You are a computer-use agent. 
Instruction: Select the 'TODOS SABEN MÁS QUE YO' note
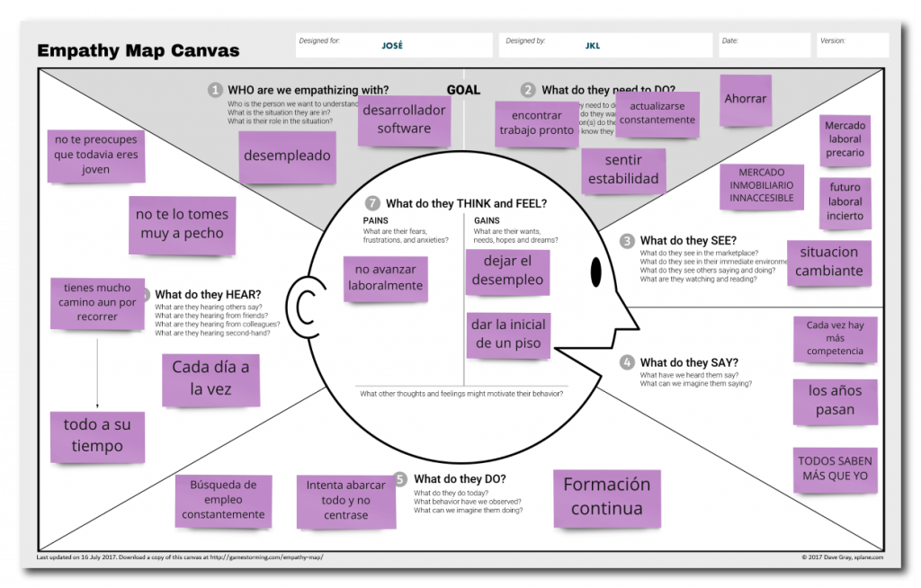point(835,468)
